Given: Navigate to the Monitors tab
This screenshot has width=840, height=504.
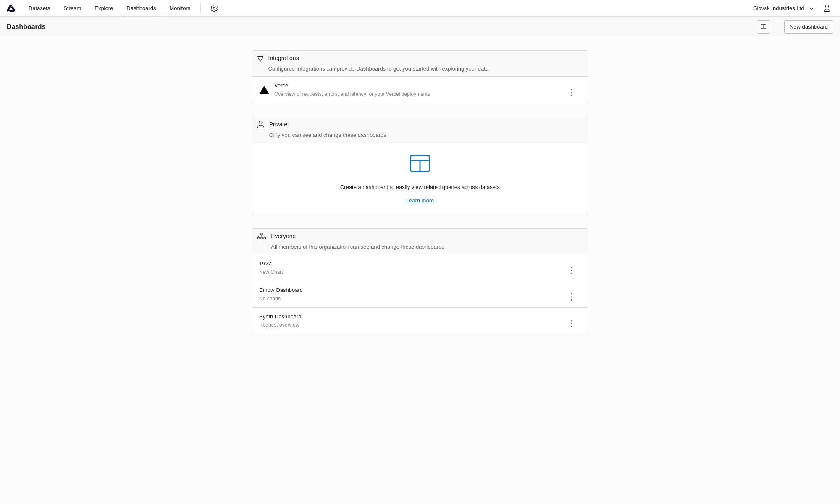Looking at the screenshot, I should [180, 8].
